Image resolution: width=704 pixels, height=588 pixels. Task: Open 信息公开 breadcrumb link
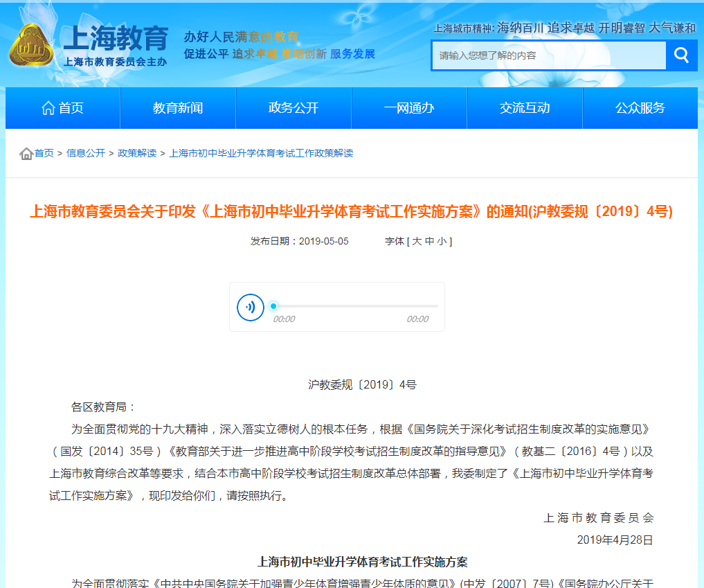(86, 153)
